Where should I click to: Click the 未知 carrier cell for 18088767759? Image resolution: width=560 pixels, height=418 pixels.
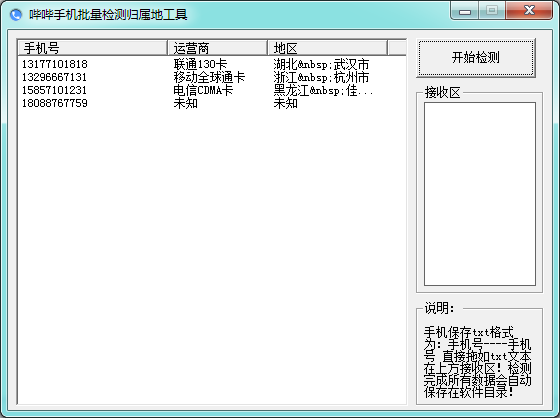[x=185, y=103]
